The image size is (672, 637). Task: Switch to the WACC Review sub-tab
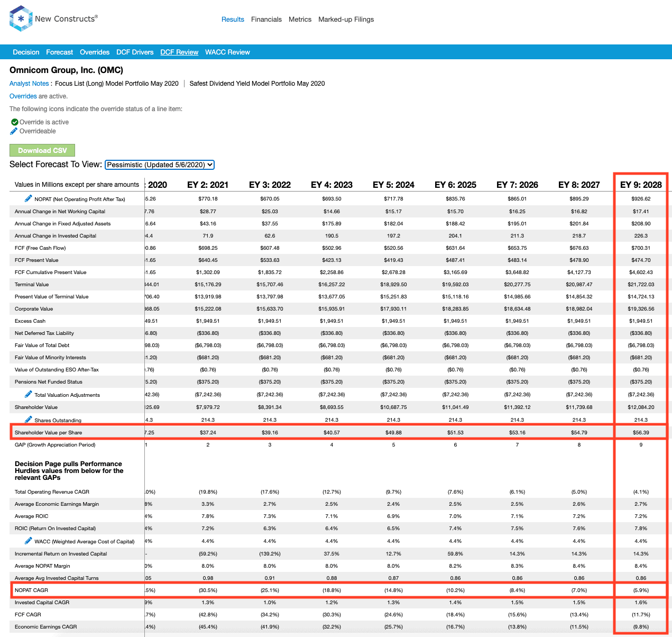(x=227, y=52)
